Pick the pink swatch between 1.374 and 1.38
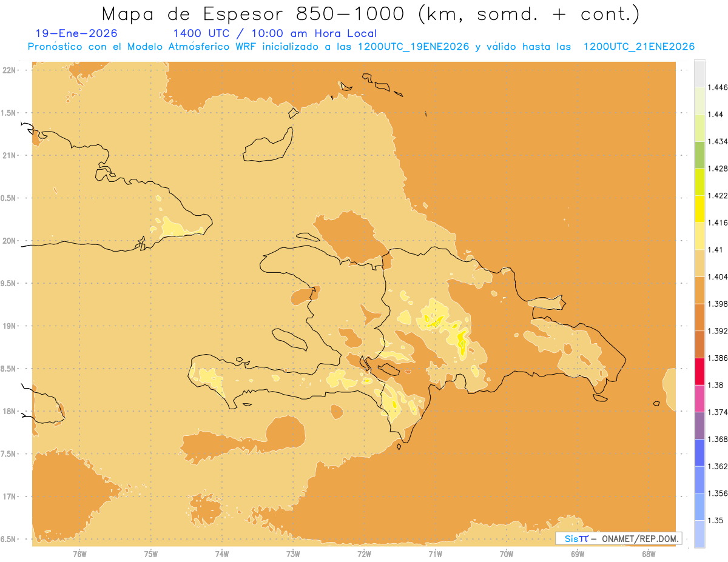 coord(699,398)
